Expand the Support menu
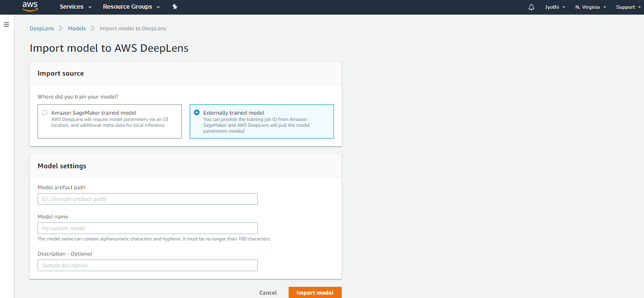This screenshot has width=644, height=298. tap(628, 7)
